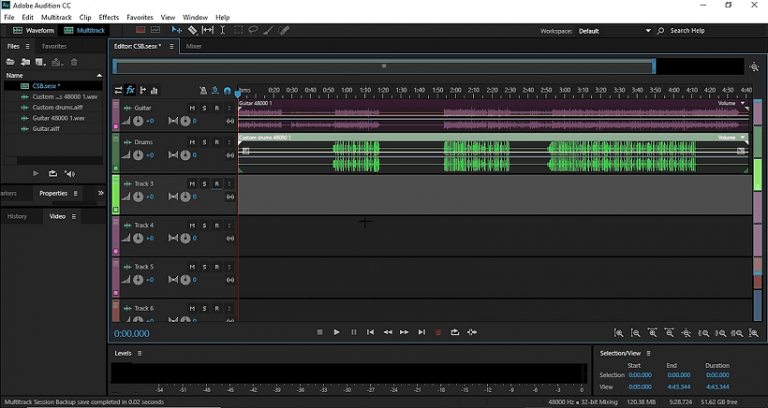Switch to the Mixer tab
The image size is (768, 408).
click(193, 47)
